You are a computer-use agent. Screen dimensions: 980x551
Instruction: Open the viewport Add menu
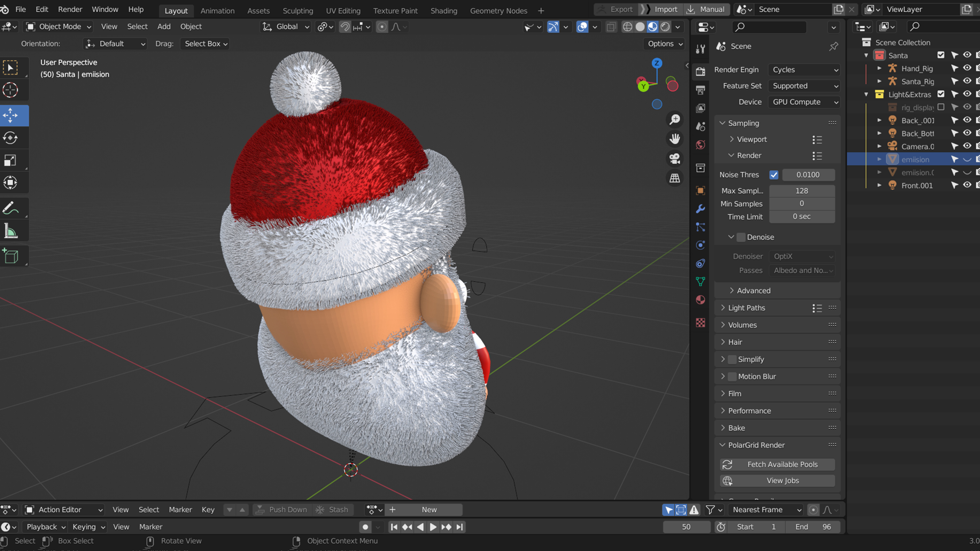[164, 27]
